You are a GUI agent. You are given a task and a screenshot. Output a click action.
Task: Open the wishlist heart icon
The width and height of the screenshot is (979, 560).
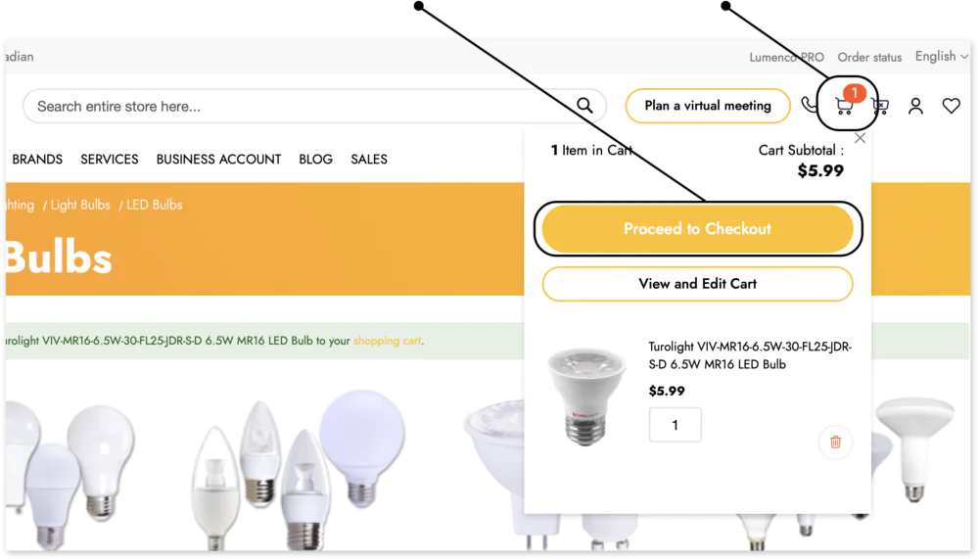coord(951,106)
